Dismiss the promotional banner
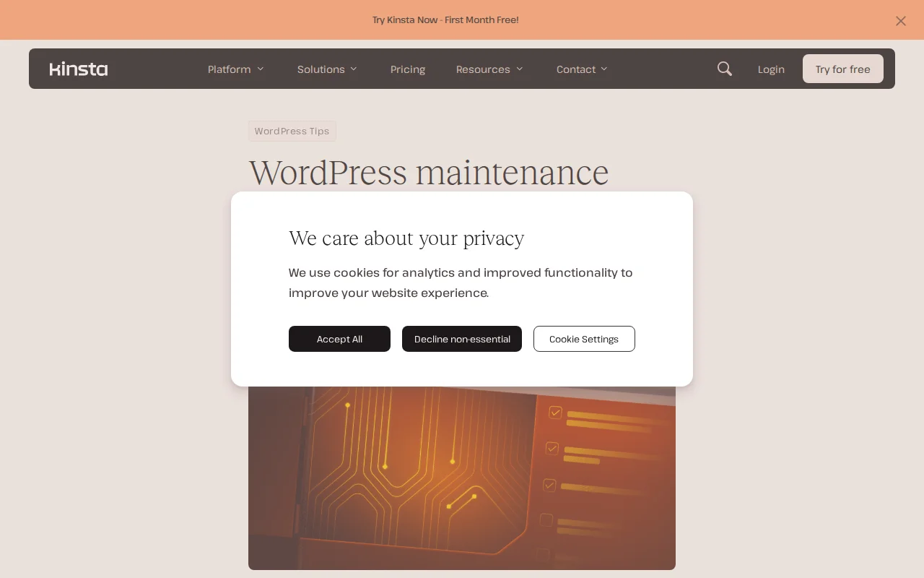Screen dimensions: 924x578 click(x=900, y=20)
